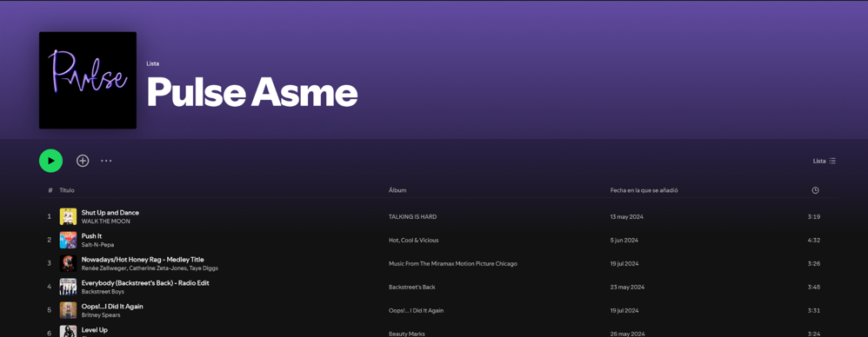The image size is (868, 337).
Task: Sort tracks by Álbum column
Action: coord(397,190)
